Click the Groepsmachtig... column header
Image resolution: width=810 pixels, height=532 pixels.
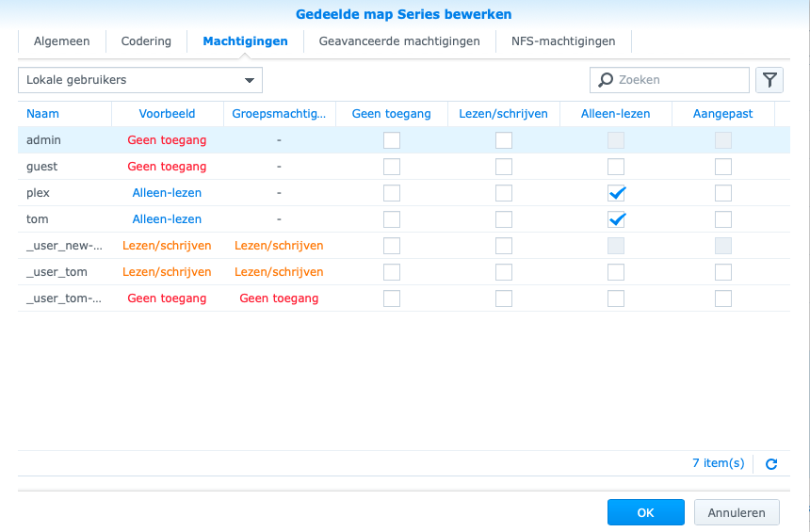pos(280,114)
